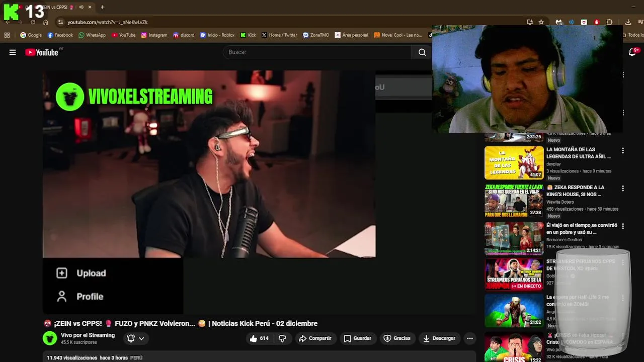Image resolution: width=644 pixels, height=362 pixels.
Task: Open Instagram bookmark
Action: 154,35
